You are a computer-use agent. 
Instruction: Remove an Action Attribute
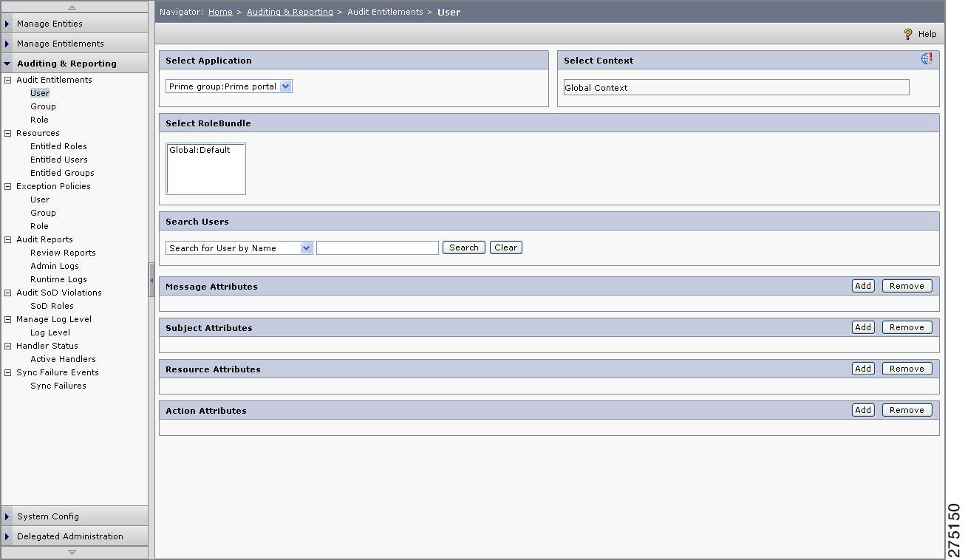point(907,410)
